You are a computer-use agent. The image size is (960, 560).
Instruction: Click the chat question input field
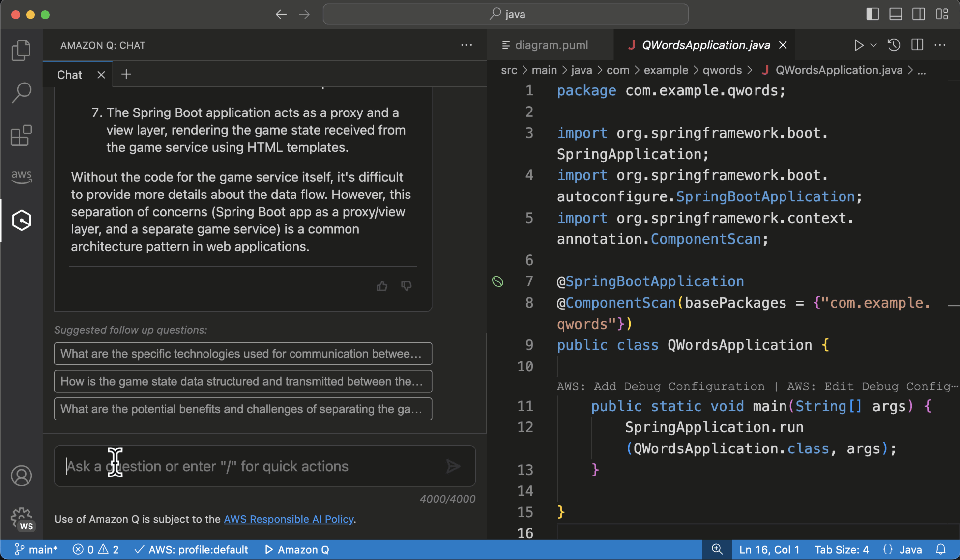206,466
